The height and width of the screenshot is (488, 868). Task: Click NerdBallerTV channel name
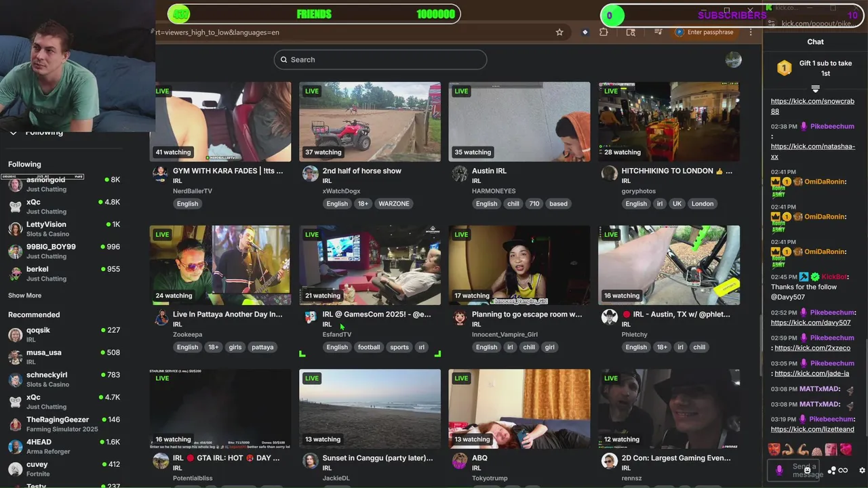point(193,191)
